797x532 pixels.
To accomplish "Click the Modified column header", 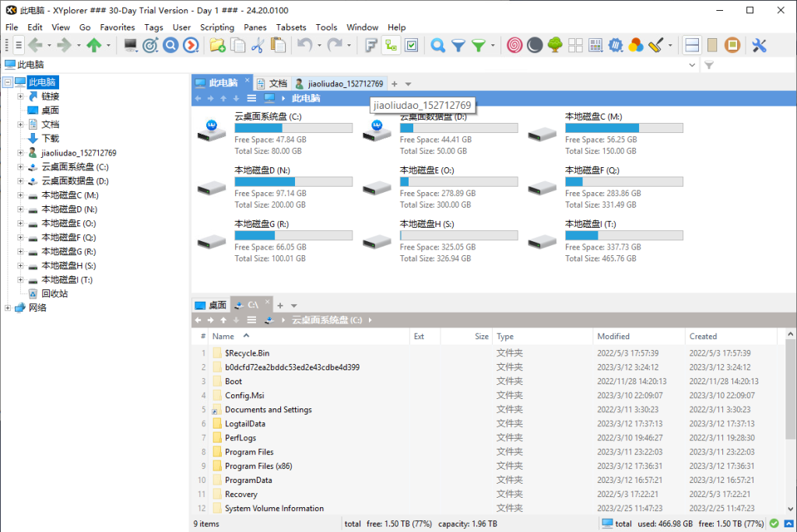I will (x=613, y=337).
